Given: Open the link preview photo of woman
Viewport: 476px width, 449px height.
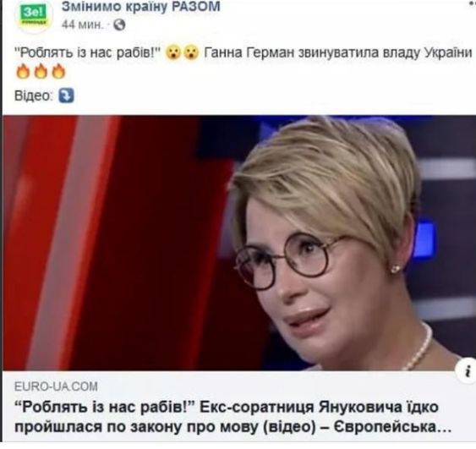Looking at the screenshot, I should [x=239, y=243].
